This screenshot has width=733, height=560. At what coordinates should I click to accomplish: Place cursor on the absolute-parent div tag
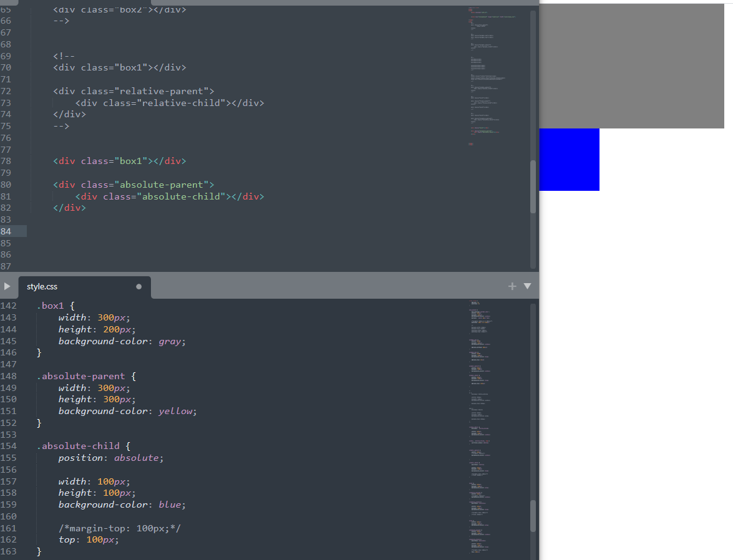133,185
